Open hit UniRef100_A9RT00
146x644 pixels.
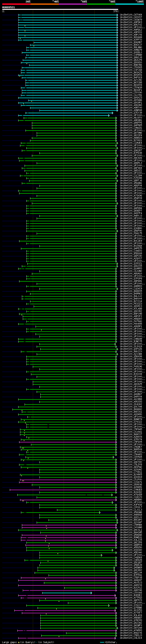click(x=131, y=108)
